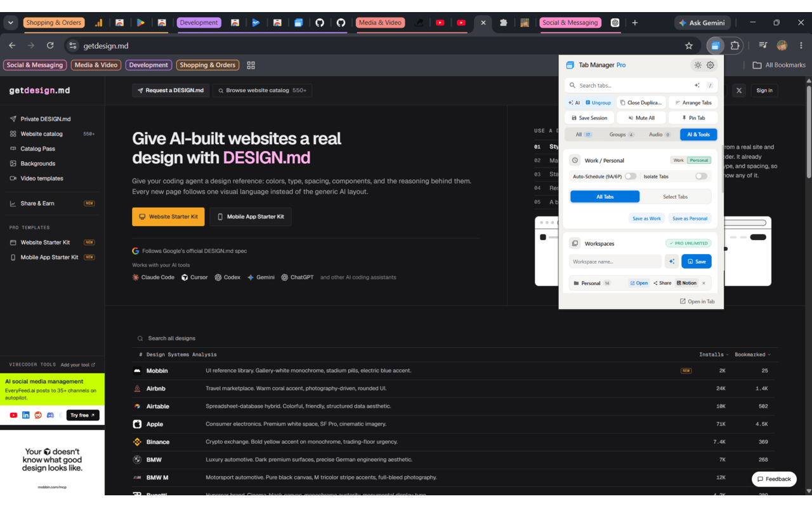
Task: Switch to the All tab in Tab Manager
Action: tap(584, 135)
